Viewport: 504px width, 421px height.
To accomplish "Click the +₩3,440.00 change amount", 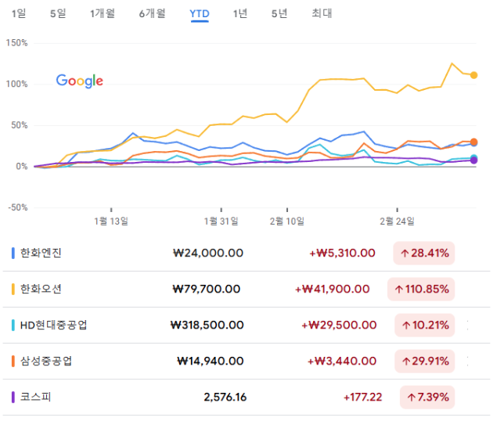I will tap(342, 362).
